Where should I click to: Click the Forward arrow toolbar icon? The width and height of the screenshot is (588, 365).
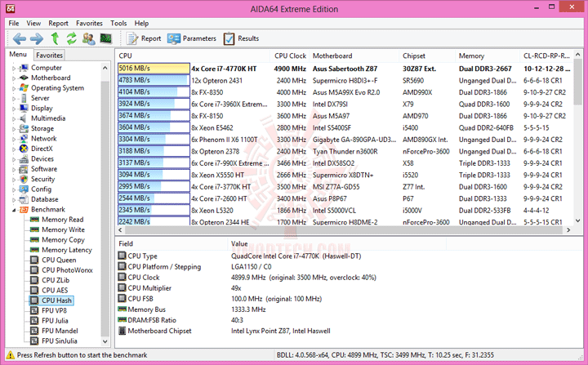coord(37,38)
